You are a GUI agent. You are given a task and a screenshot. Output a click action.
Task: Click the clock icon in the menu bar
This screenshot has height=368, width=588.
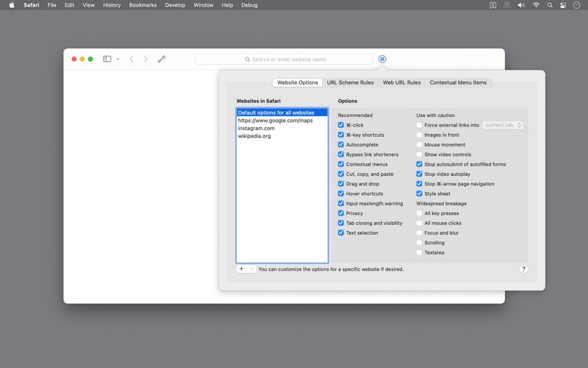(x=577, y=5)
